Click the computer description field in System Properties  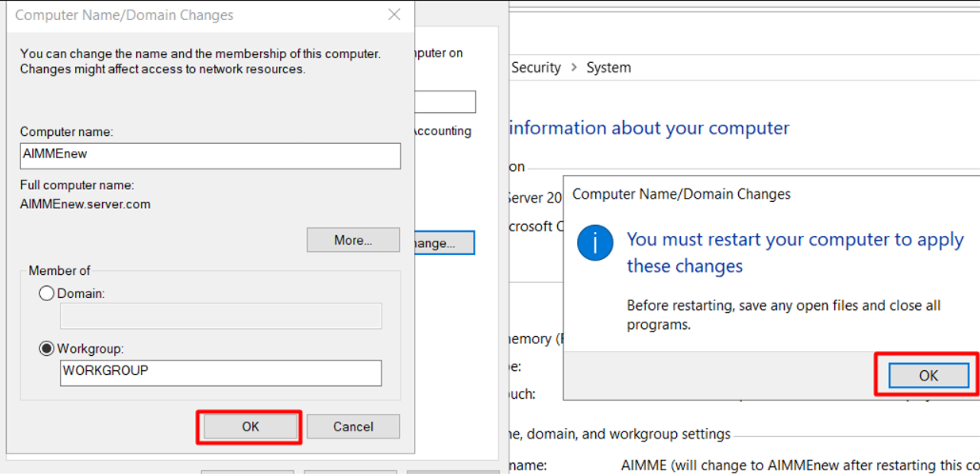click(x=445, y=102)
